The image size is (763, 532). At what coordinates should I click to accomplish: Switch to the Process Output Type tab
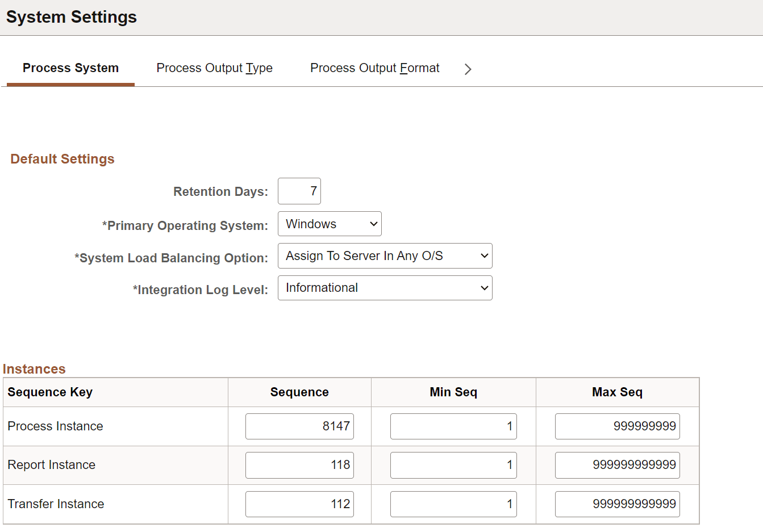tap(214, 68)
